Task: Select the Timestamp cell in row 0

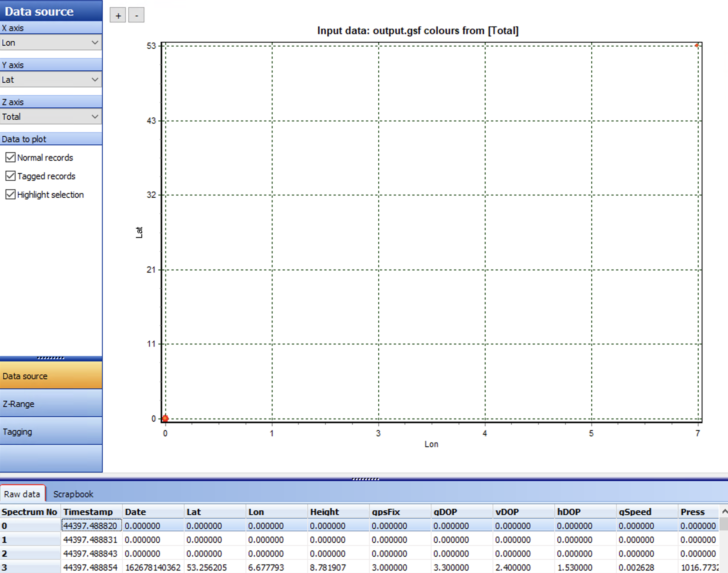Action: [91, 526]
